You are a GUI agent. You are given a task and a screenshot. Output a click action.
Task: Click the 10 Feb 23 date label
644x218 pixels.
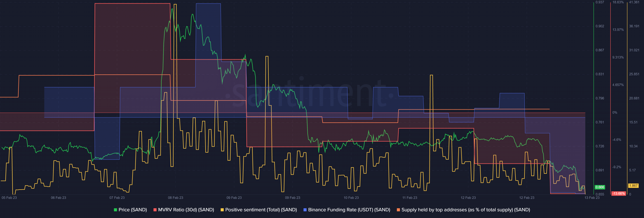351,198
